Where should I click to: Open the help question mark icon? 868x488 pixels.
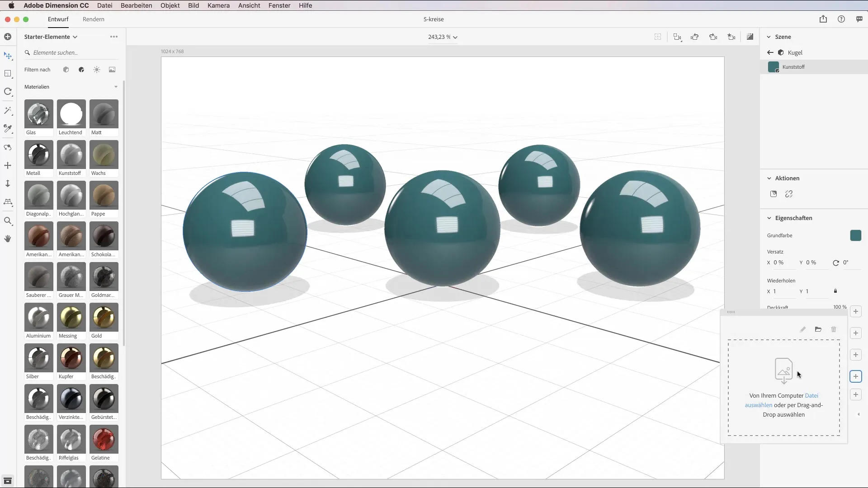point(841,19)
